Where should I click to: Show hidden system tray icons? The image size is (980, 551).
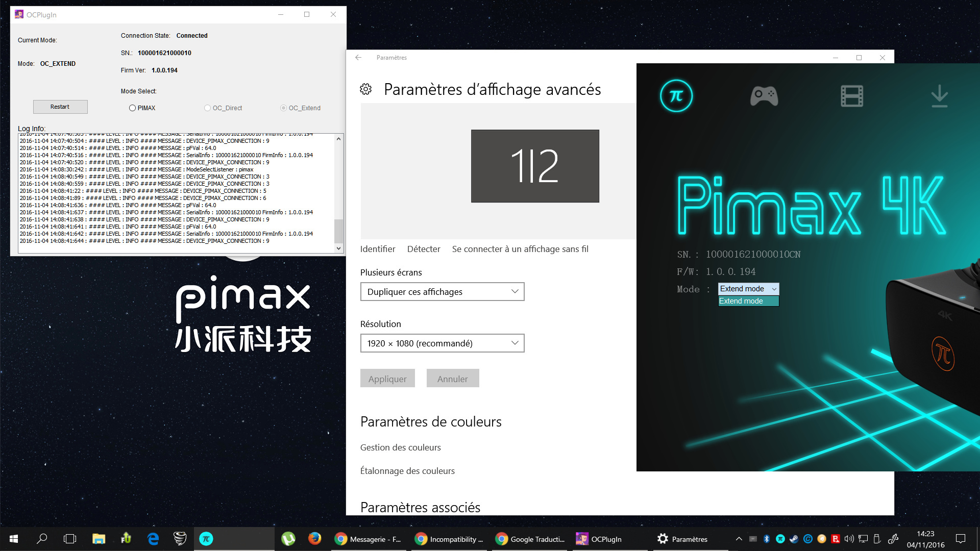[x=739, y=539]
